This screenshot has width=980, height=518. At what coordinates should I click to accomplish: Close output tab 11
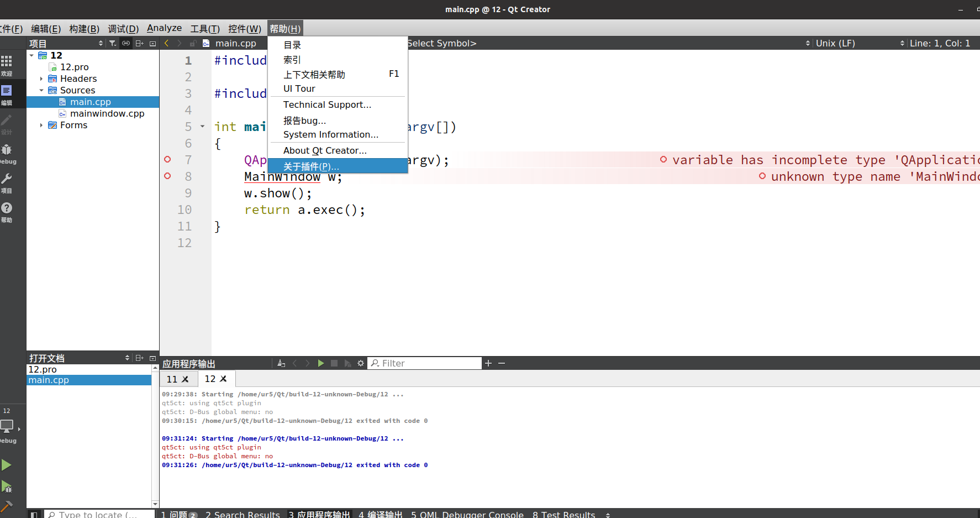(x=186, y=379)
